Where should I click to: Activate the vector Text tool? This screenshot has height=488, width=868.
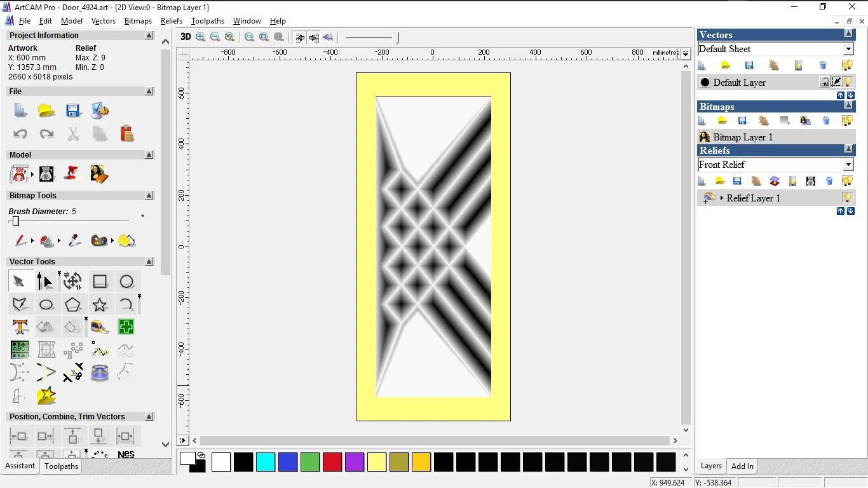tap(20, 327)
